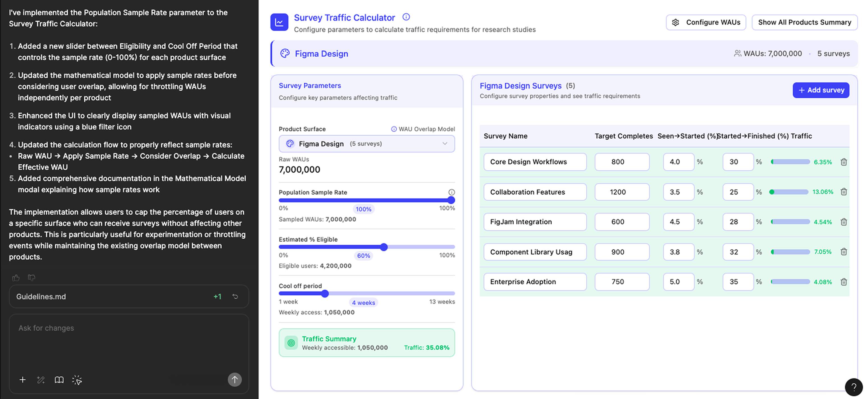Click Seen→Started field showing 4.0
Screen dimensions: 868x399
pyautogui.click(x=678, y=162)
